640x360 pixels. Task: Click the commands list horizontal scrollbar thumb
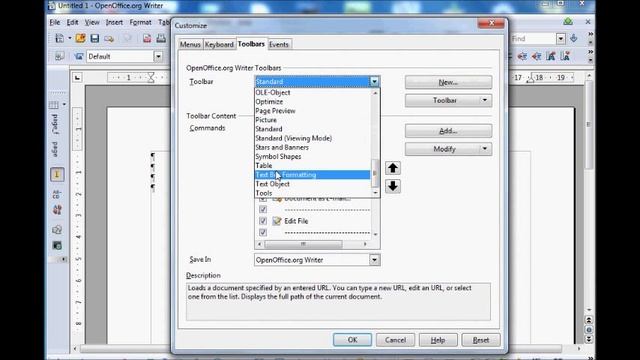(303, 244)
